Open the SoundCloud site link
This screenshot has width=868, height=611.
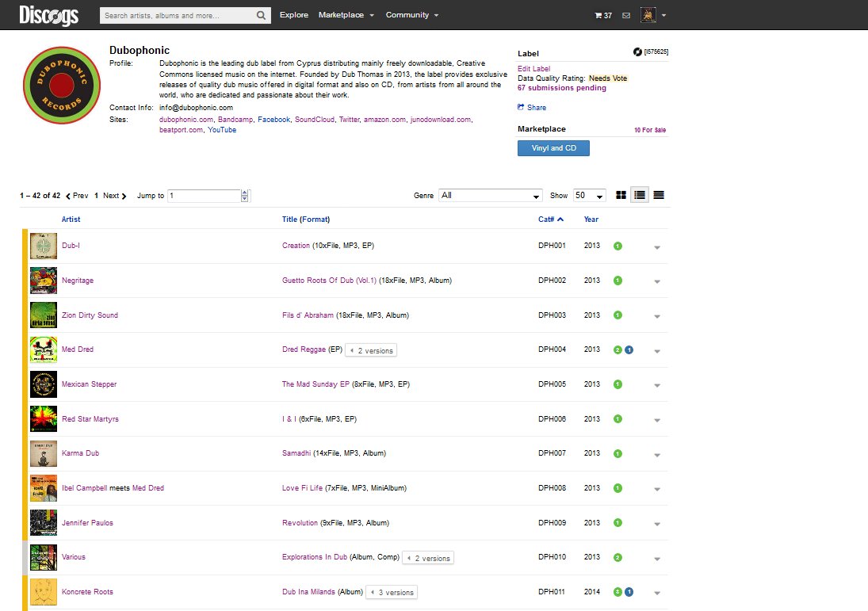click(315, 119)
